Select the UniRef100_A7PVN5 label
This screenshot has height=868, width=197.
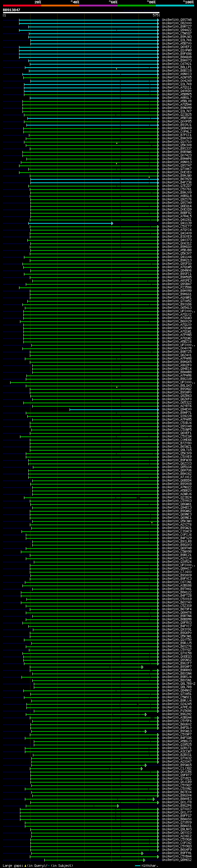[x=176, y=335]
